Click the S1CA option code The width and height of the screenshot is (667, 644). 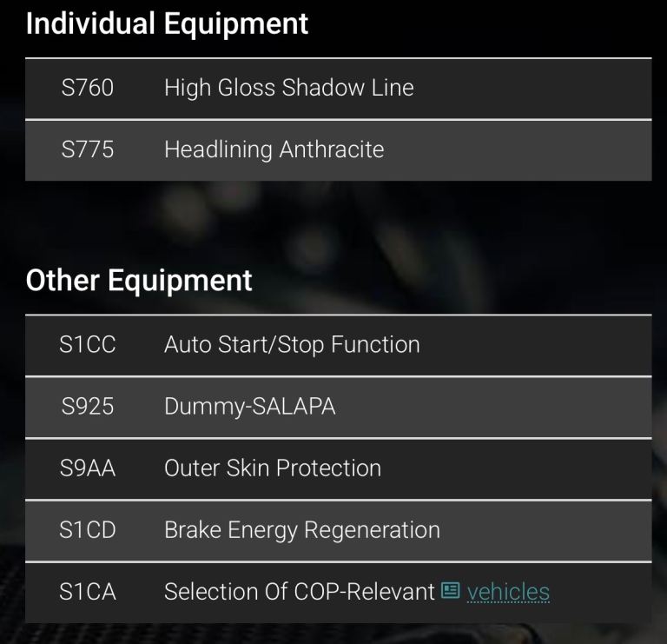[87, 593]
